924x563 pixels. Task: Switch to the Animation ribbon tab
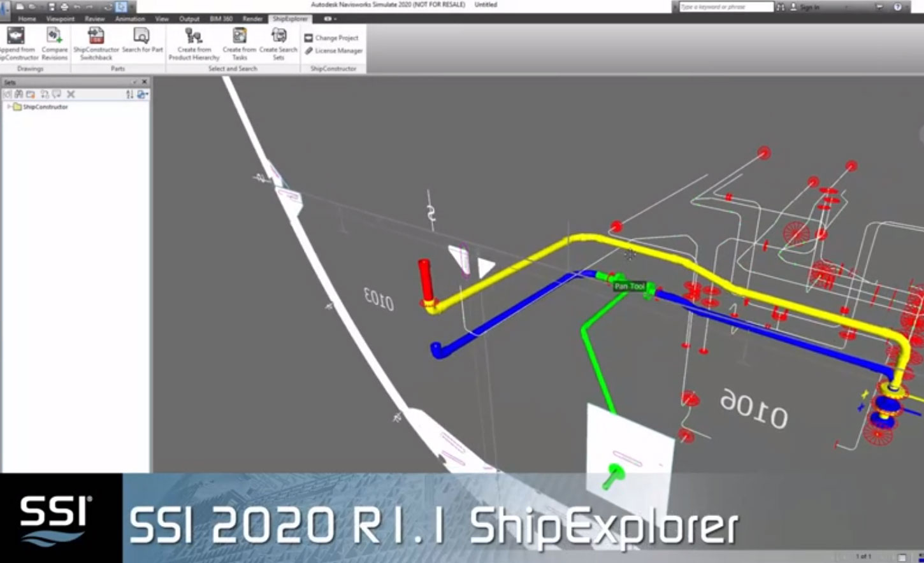(129, 19)
